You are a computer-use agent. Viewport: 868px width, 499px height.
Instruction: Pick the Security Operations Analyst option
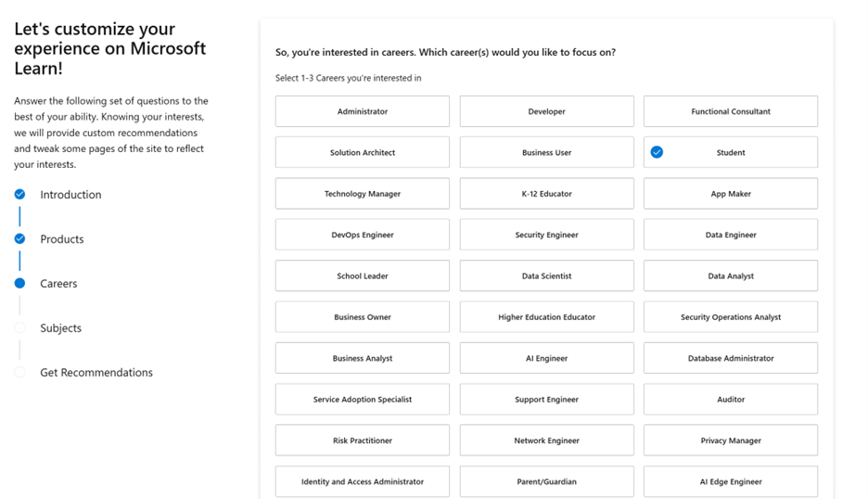point(730,317)
